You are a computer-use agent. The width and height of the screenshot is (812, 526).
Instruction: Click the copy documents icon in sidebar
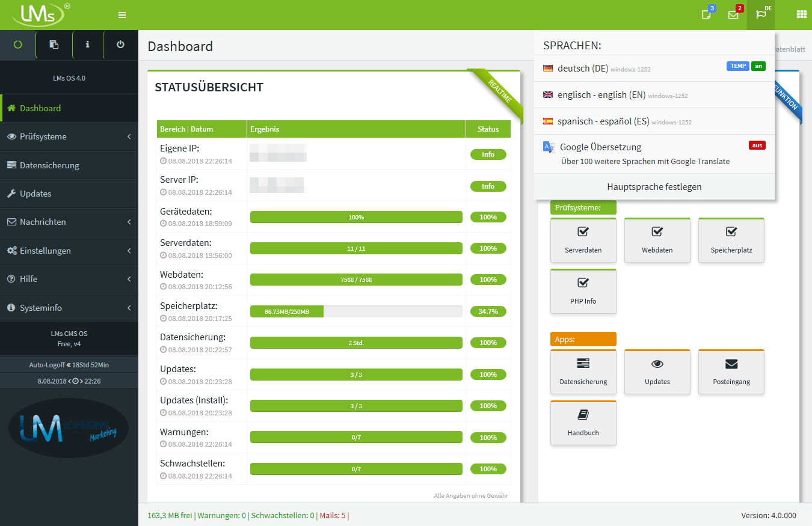[x=54, y=44]
